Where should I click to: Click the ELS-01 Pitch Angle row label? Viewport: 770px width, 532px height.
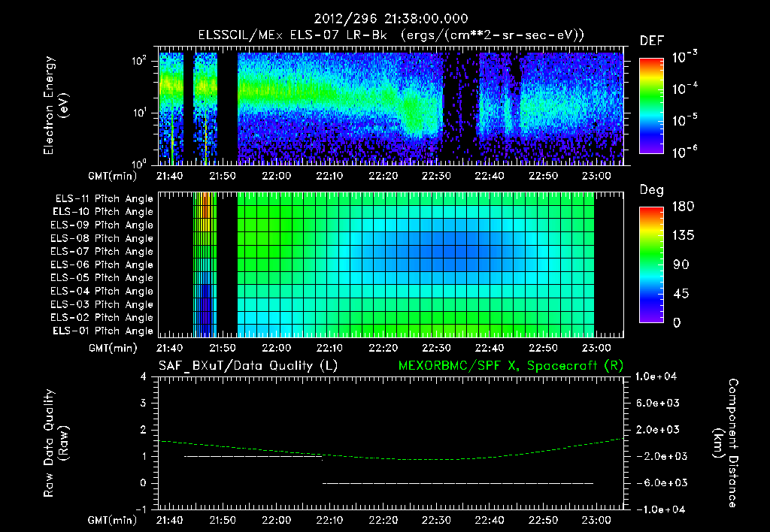(x=103, y=331)
